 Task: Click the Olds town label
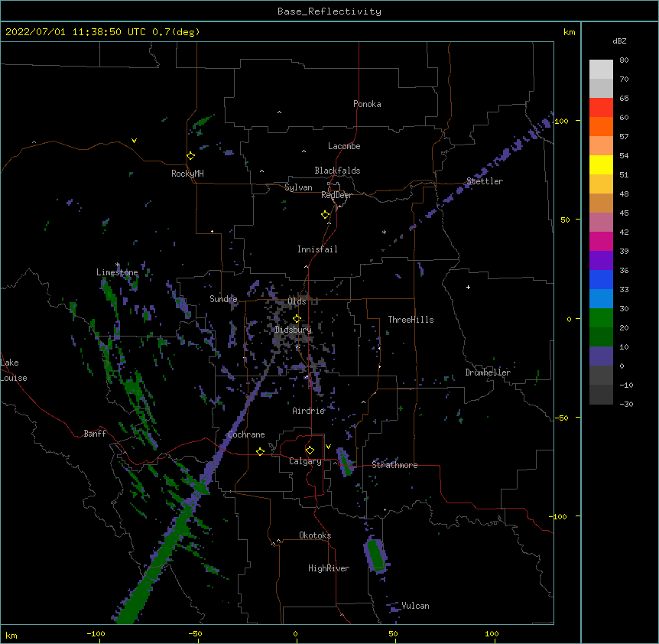coord(297,301)
